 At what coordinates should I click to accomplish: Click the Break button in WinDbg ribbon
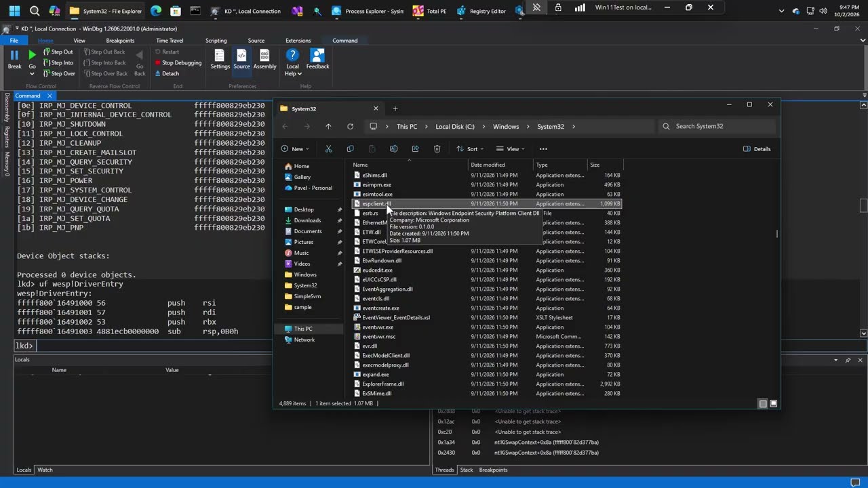coord(14,59)
